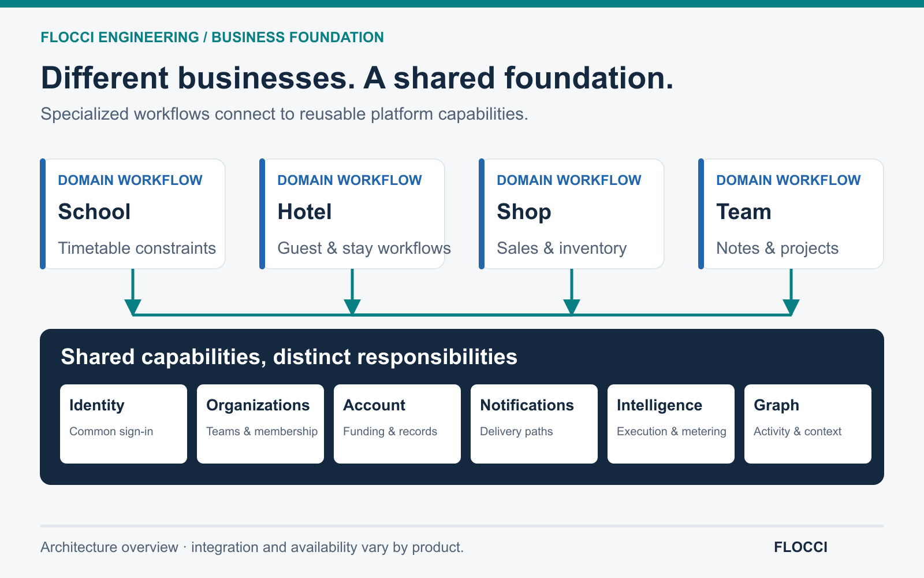924x578 pixels.
Task: Click the 'Notes & projects' text
Action: point(777,248)
